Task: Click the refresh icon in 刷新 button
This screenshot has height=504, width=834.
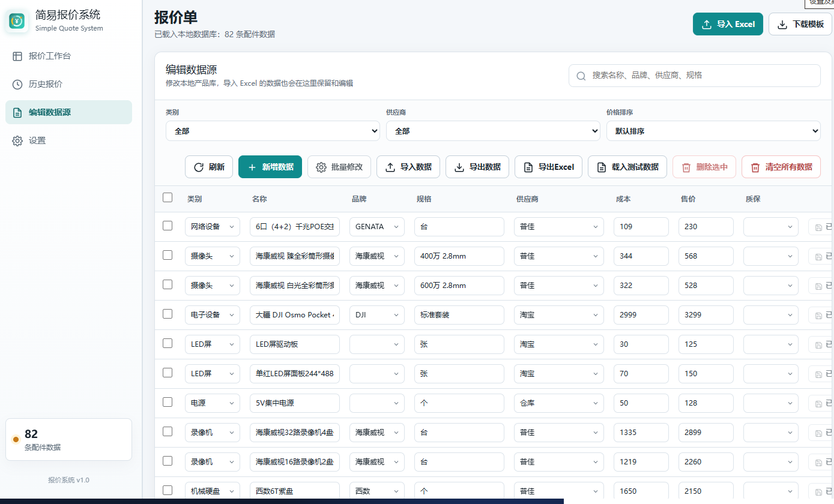Action: [x=199, y=167]
